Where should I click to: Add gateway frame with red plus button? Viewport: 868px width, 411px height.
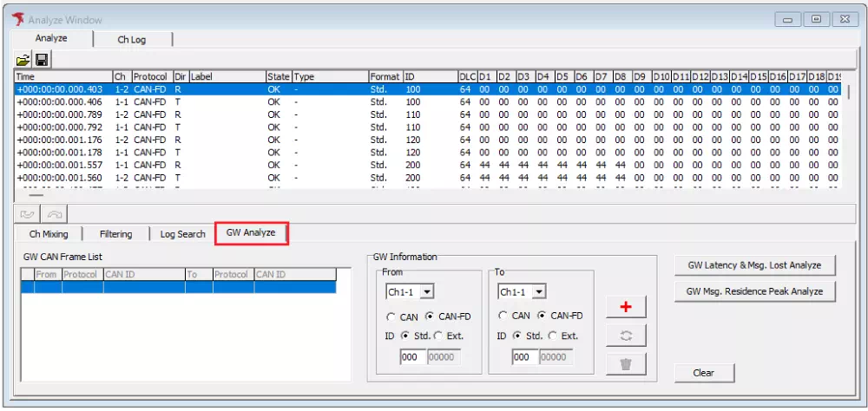tap(626, 307)
